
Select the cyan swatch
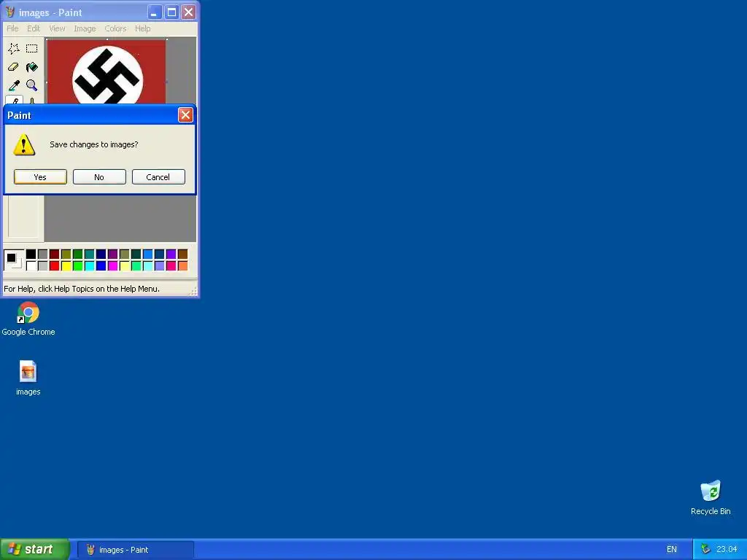click(x=90, y=265)
